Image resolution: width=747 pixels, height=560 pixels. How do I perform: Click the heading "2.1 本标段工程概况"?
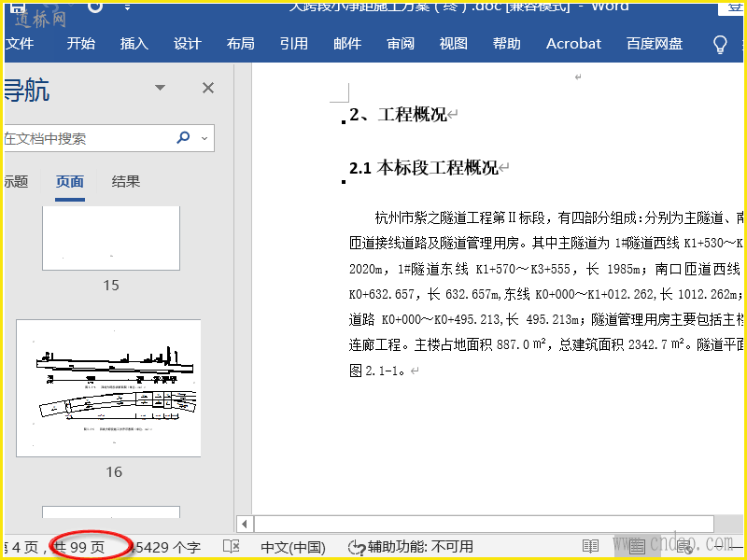424,168
